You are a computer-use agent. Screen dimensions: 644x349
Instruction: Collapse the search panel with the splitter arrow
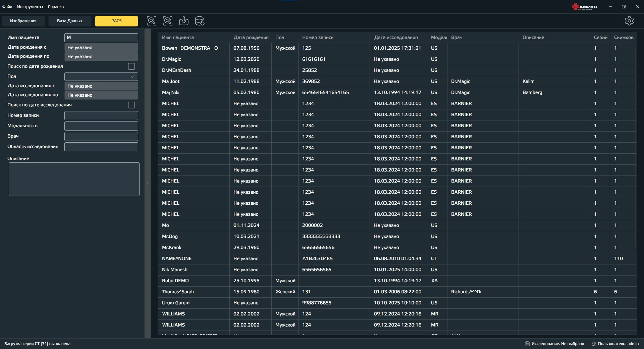pos(148,183)
